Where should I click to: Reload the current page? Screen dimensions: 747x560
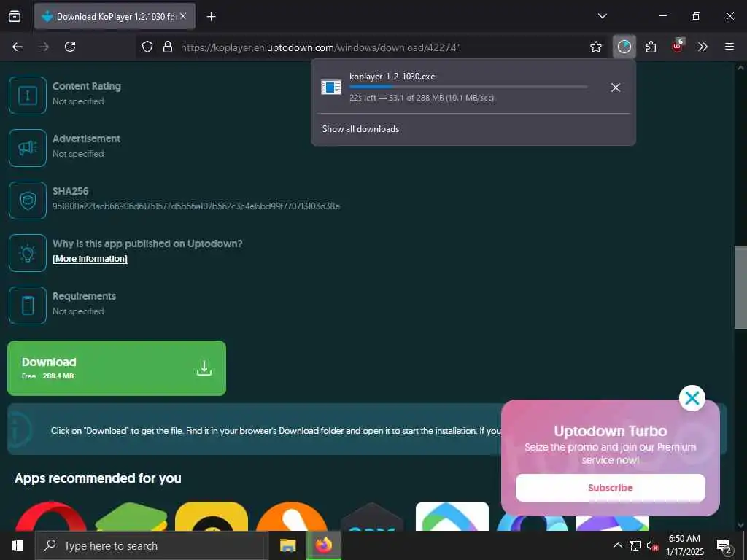[70, 47]
